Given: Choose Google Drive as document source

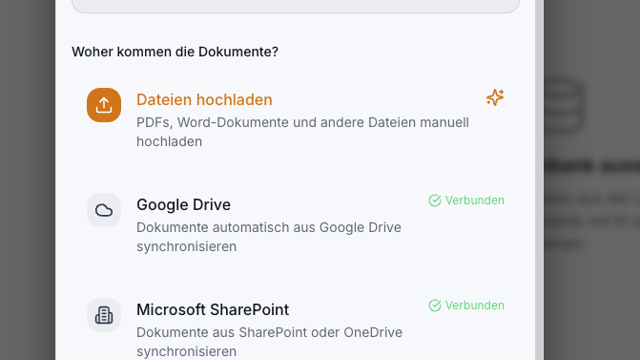Looking at the screenshot, I should click(296, 225).
